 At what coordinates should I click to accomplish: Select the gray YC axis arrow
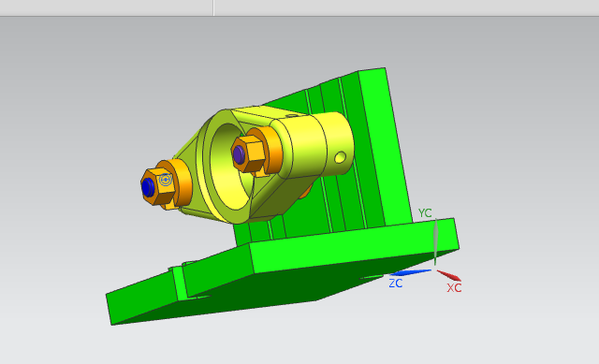coord(435,241)
